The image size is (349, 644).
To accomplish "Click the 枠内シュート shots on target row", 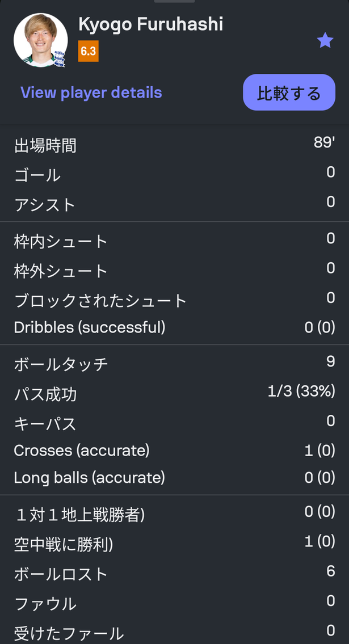I will coord(174,241).
